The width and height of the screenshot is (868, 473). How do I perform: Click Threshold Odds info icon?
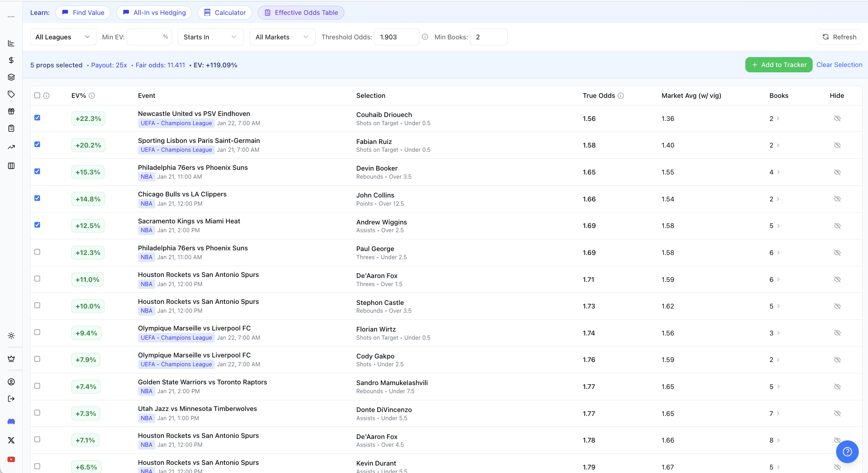click(x=425, y=37)
